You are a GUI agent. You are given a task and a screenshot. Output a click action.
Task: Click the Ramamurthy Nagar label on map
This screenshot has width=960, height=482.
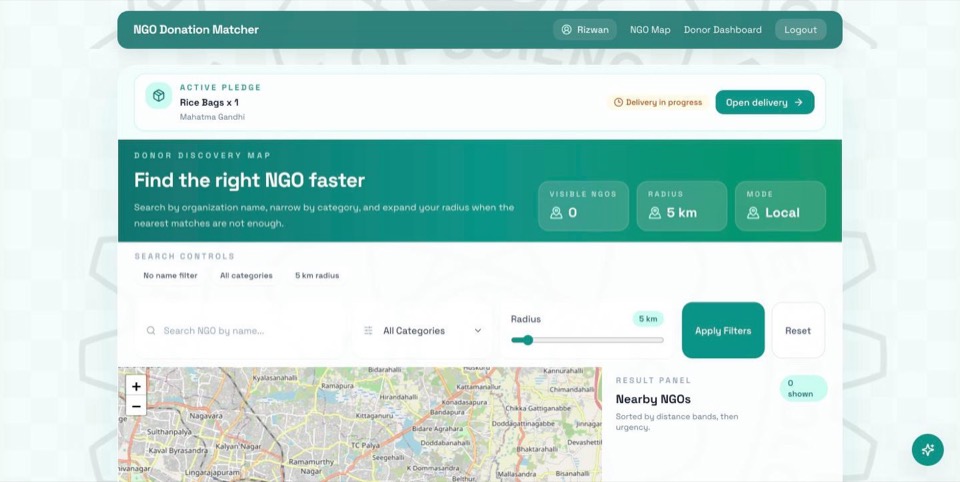tap(311, 466)
